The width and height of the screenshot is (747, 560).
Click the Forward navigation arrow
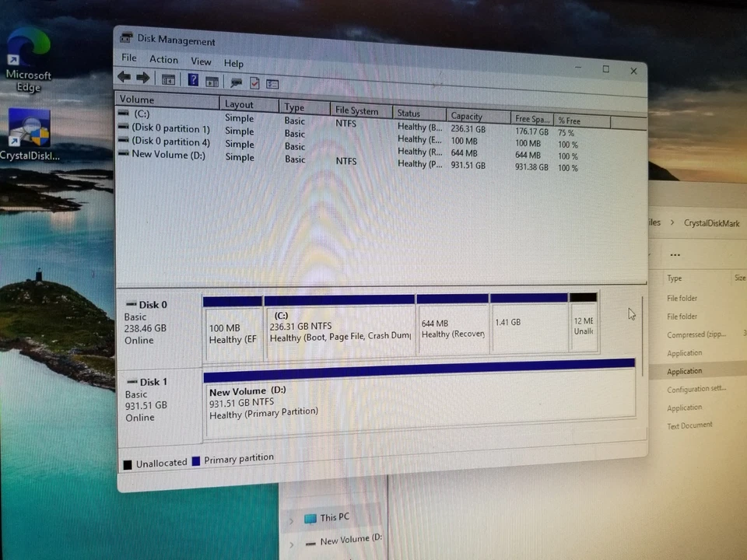tap(143, 77)
